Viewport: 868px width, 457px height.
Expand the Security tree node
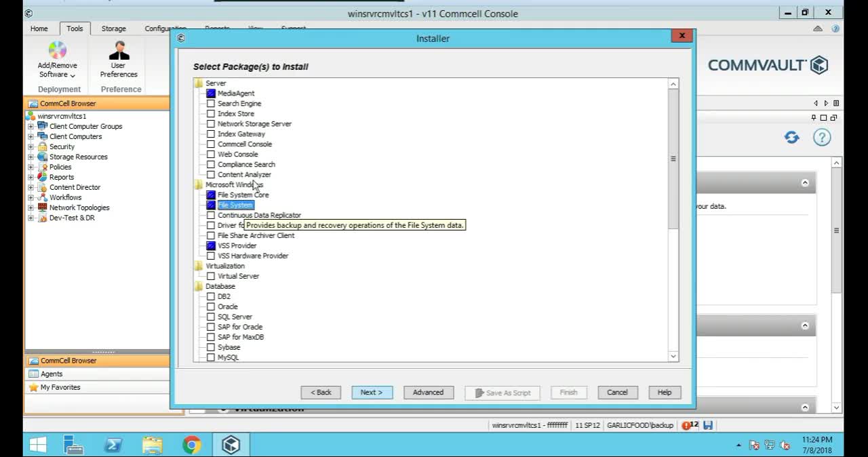(x=31, y=146)
